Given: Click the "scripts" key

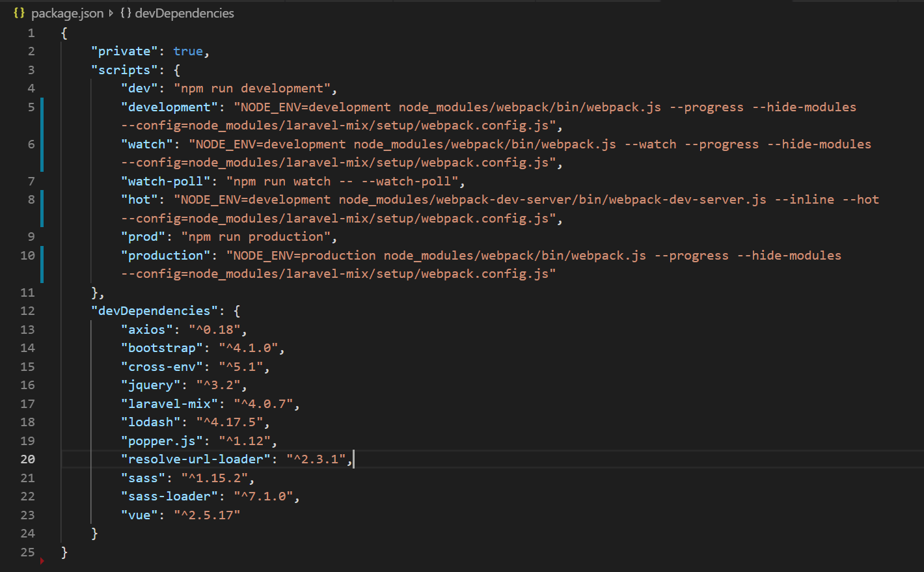Looking at the screenshot, I should point(125,70).
